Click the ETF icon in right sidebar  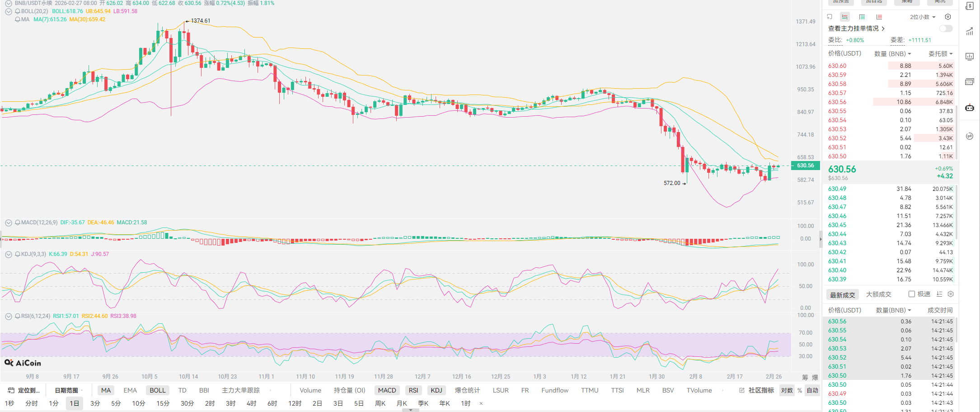[970, 82]
